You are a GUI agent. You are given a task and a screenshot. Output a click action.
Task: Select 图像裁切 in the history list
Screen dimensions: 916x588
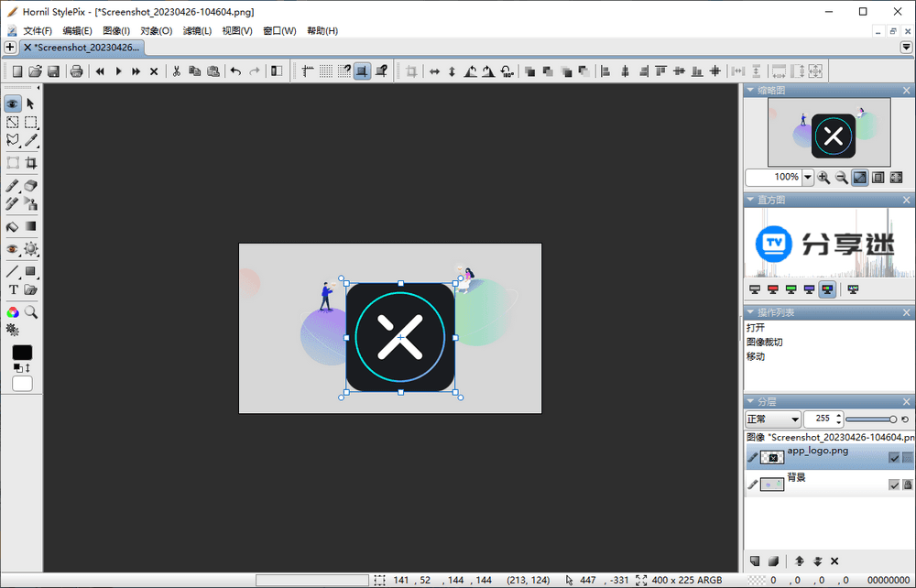coord(764,342)
